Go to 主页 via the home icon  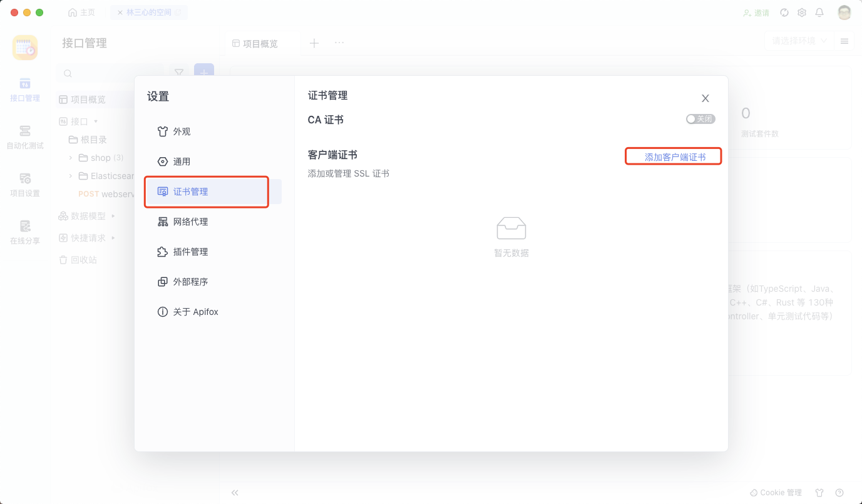(81, 12)
